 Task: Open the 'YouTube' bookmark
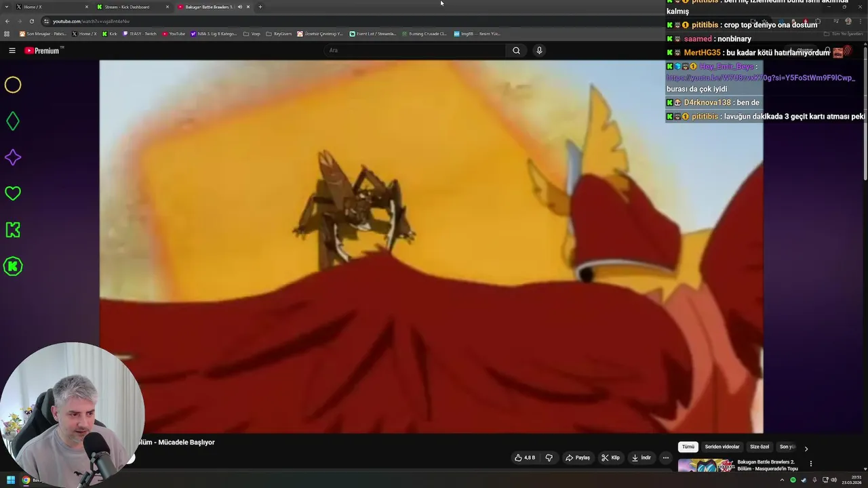174,33
